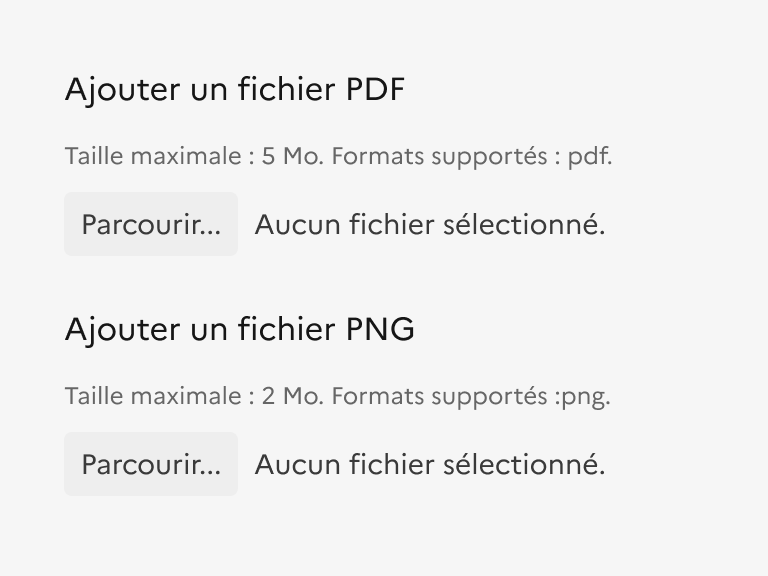Click the 'Ajouter un fichier PDF' label
This screenshot has width=768, height=576.
[235, 90]
